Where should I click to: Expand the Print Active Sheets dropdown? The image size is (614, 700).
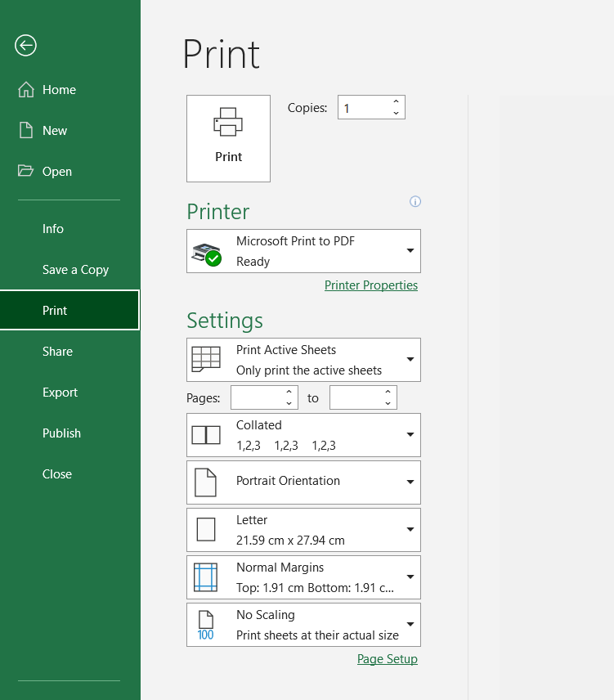coord(410,360)
